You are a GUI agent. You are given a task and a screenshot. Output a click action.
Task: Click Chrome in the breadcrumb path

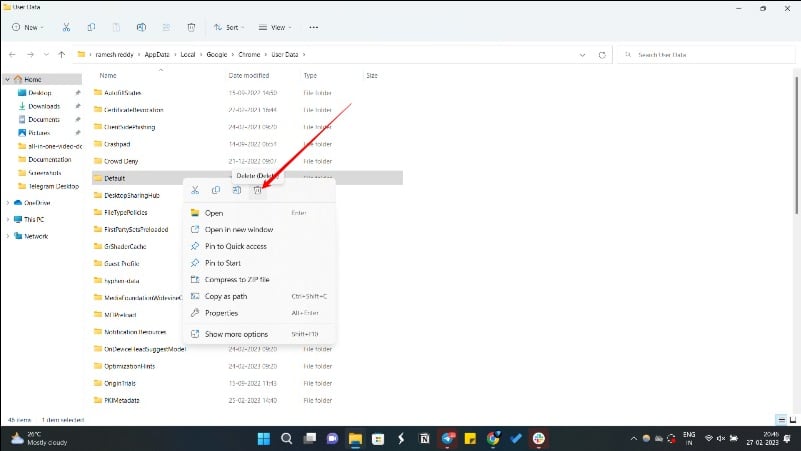[x=249, y=55]
